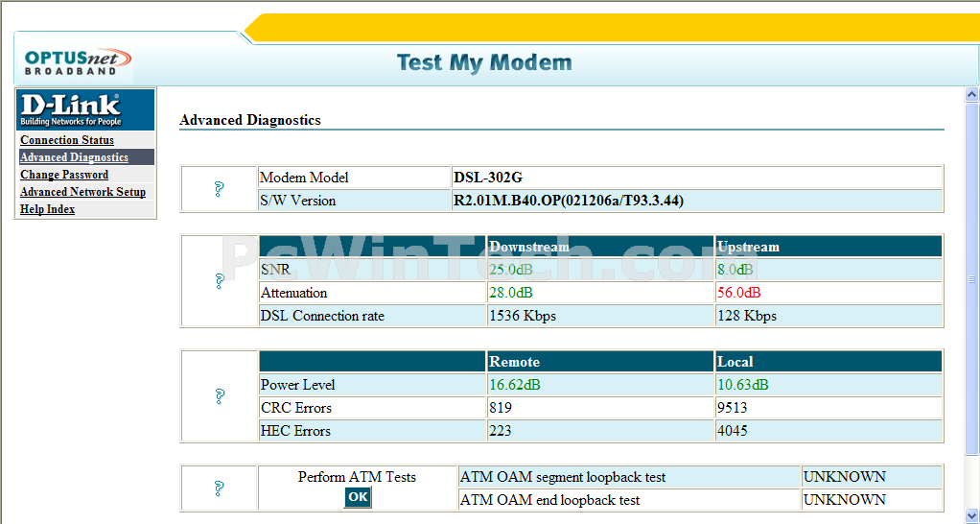Open the Help Index
Viewport: 980px width, 524px height.
pyautogui.click(x=47, y=209)
